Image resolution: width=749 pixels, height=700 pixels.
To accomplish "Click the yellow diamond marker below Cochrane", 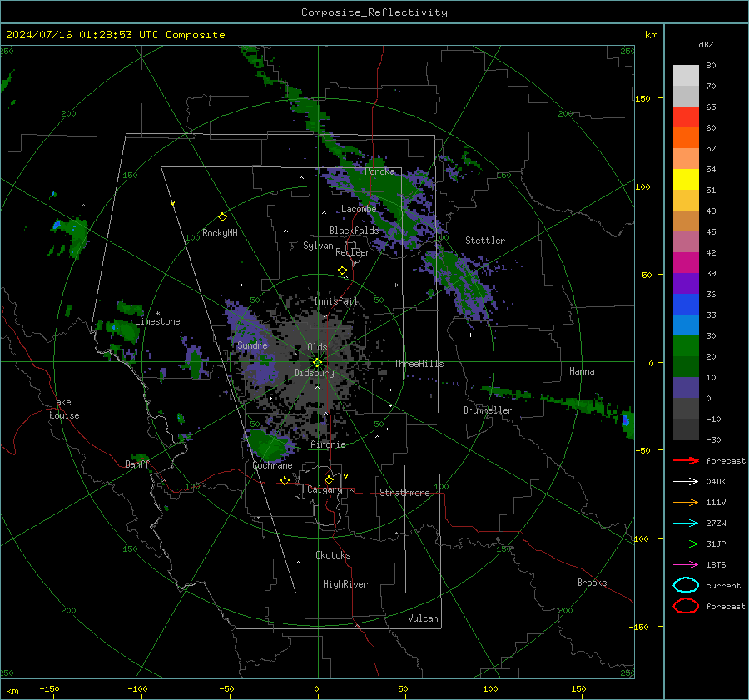I will 285,480.
